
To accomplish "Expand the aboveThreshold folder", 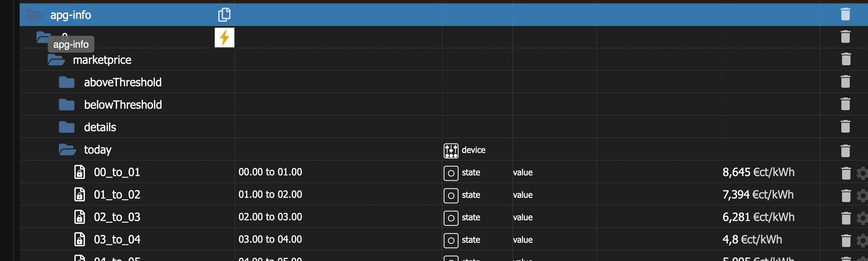I will (67, 82).
